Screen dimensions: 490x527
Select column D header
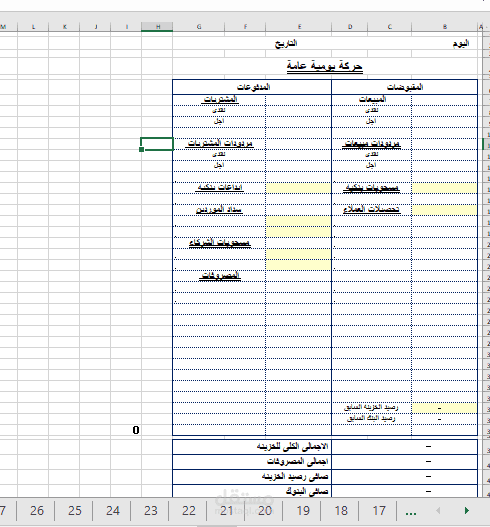point(350,27)
